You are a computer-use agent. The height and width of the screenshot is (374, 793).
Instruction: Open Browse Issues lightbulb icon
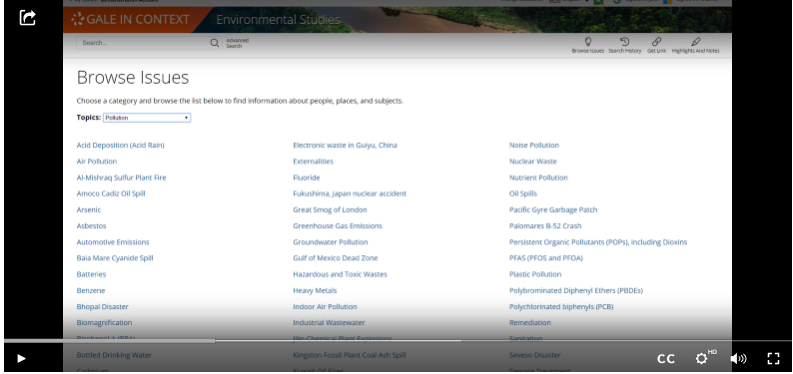point(588,41)
